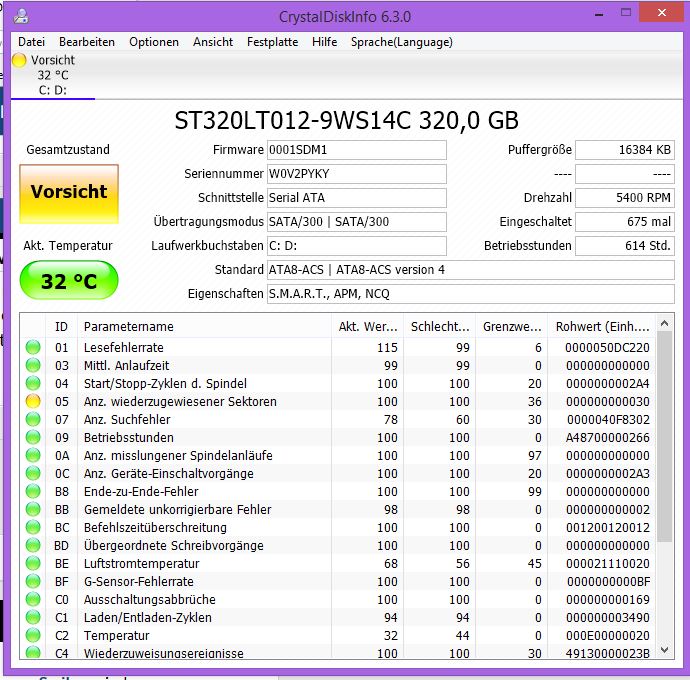Maximize the CrystalDiskInfo window
690x680 pixels.
click(x=626, y=13)
